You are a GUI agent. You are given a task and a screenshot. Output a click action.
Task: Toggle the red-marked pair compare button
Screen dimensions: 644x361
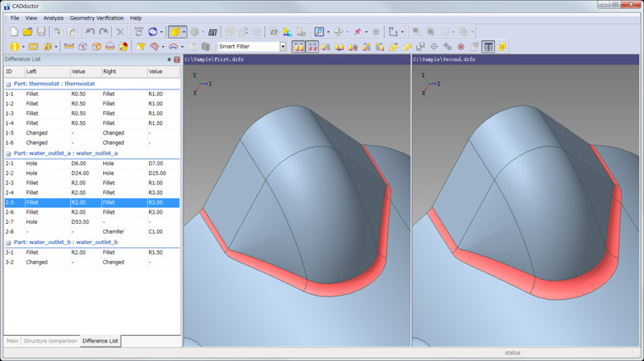[x=312, y=47]
